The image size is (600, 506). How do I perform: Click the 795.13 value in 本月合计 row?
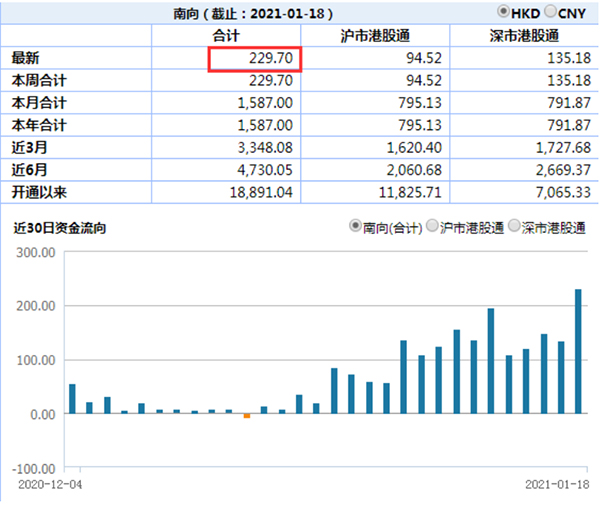pyautogui.click(x=420, y=103)
